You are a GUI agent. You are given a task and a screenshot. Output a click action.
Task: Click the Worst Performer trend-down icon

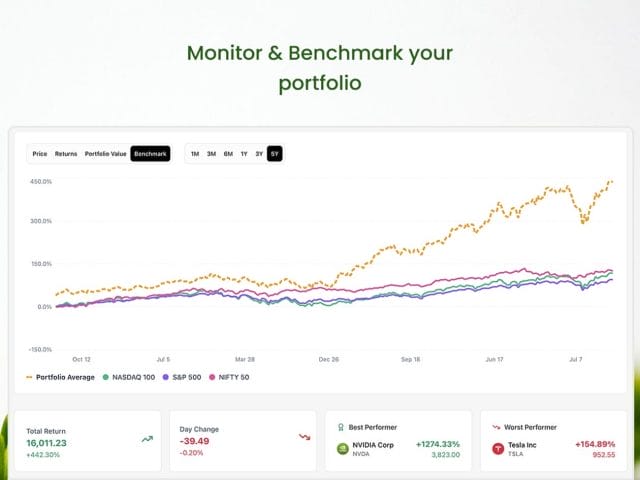pyautogui.click(x=495, y=426)
